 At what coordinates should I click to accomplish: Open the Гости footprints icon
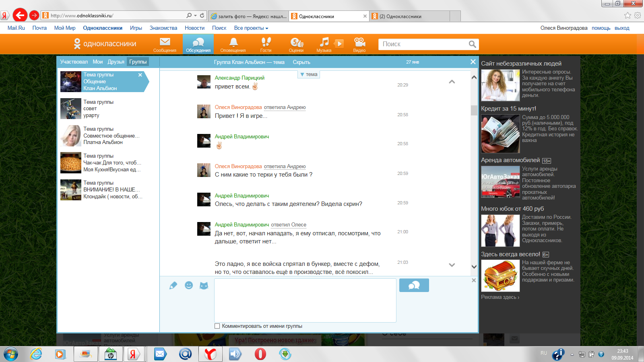[266, 44]
